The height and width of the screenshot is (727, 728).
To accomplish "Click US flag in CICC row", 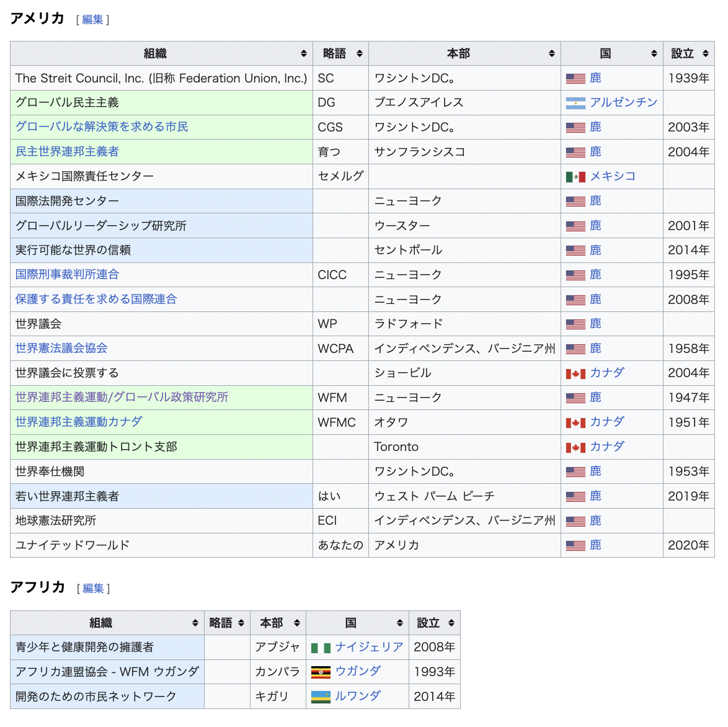I will [x=575, y=275].
